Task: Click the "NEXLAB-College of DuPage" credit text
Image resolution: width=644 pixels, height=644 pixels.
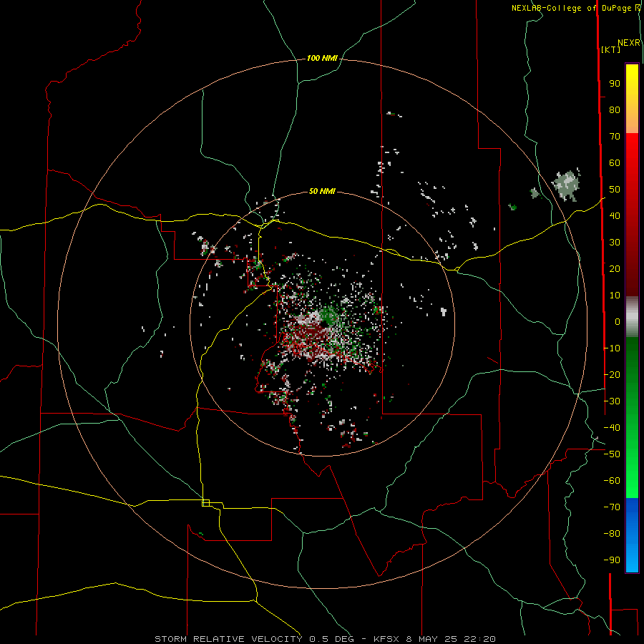Action: 572,8
